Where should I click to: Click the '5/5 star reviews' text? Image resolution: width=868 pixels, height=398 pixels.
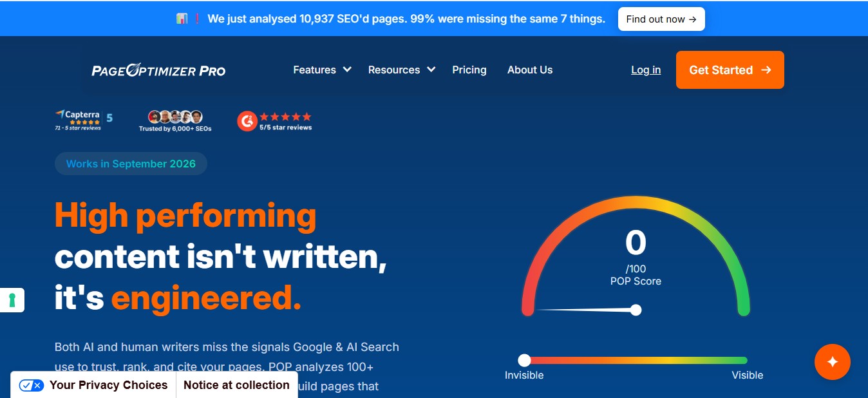(286, 128)
